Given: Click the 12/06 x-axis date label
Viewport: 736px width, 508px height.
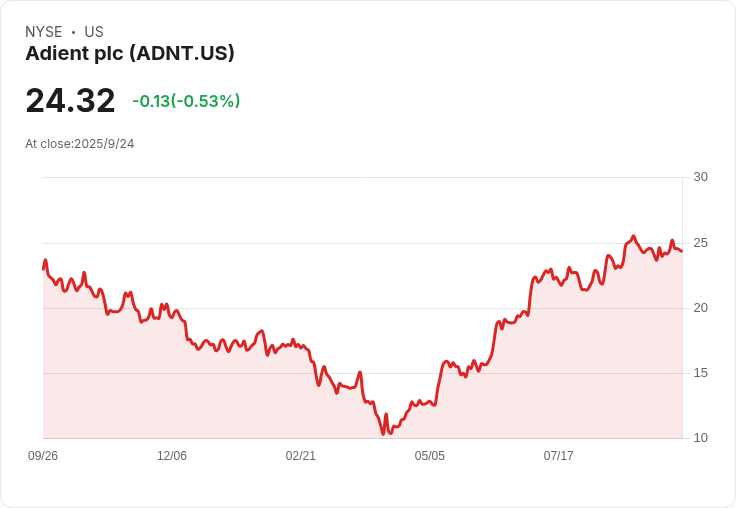Looking at the screenshot, I should coord(172,456).
